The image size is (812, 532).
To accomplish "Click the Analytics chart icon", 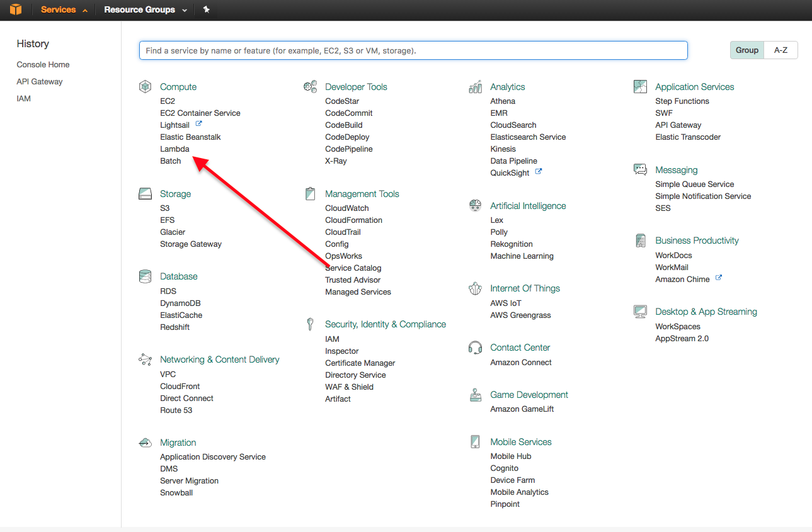I will pyautogui.click(x=476, y=87).
